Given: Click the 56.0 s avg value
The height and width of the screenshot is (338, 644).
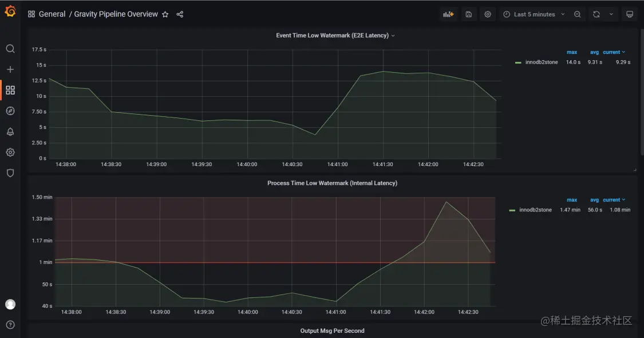Looking at the screenshot, I should click(595, 210).
